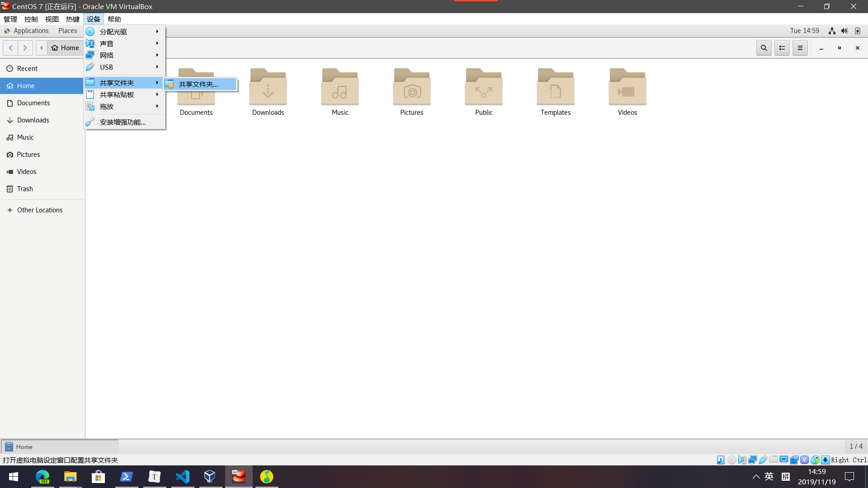The height and width of the screenshot is (488, 868).
Task: Select 共享文件夹... submenu entry
Action: click(199, 84)
